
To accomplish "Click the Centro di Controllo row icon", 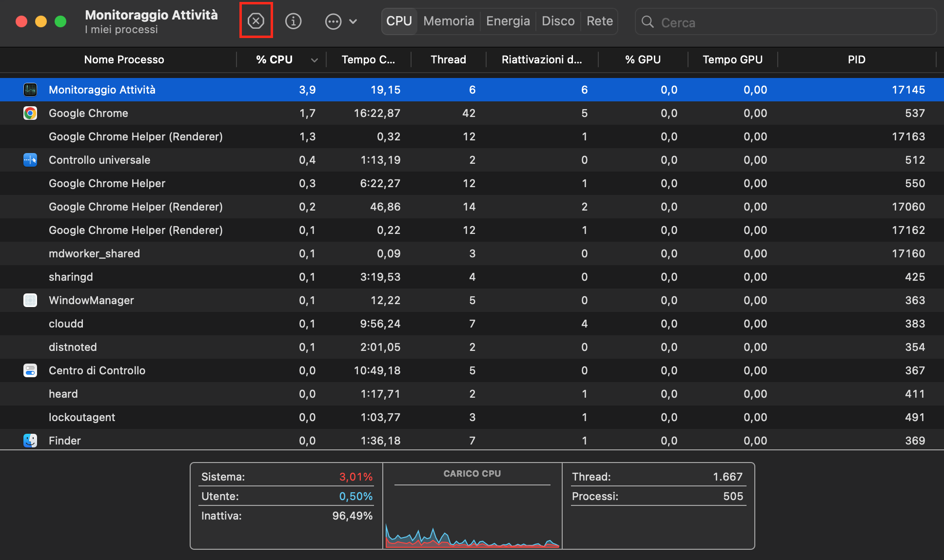I will click(x=30, y=370).
